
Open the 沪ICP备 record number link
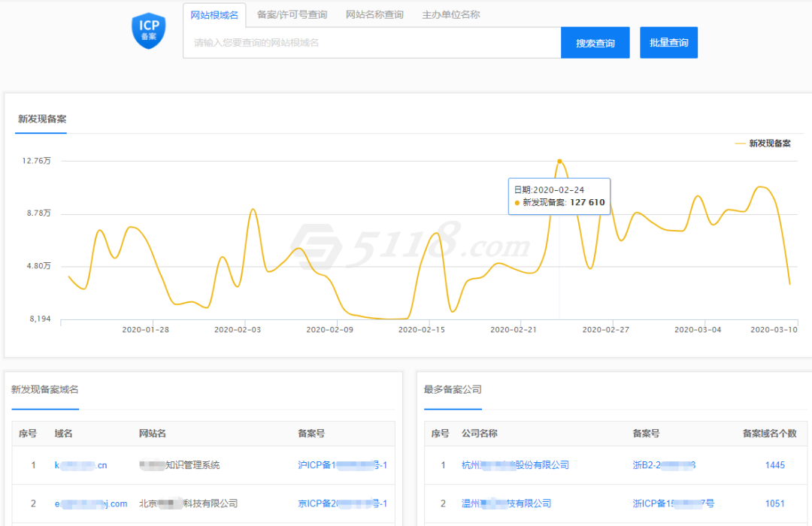coord(342,465)
